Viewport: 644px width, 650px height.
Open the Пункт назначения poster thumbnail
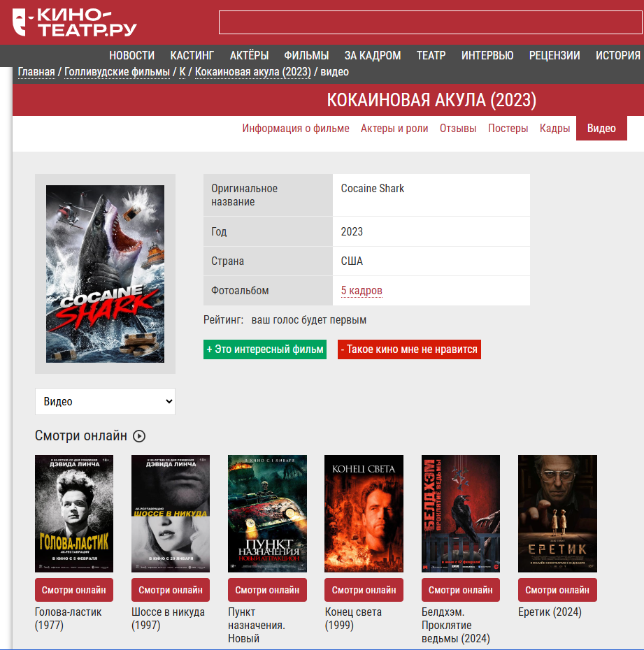tap(268, 514)
